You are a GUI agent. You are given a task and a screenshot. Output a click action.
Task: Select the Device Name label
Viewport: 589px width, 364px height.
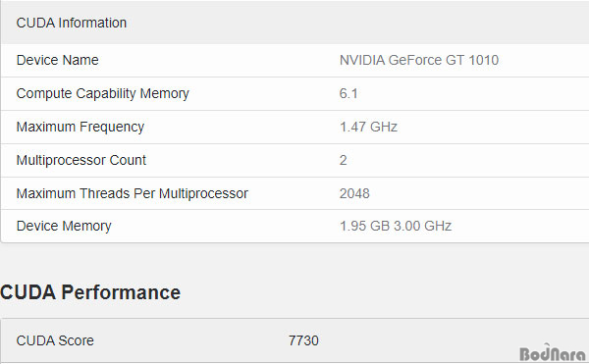point(58,60)
